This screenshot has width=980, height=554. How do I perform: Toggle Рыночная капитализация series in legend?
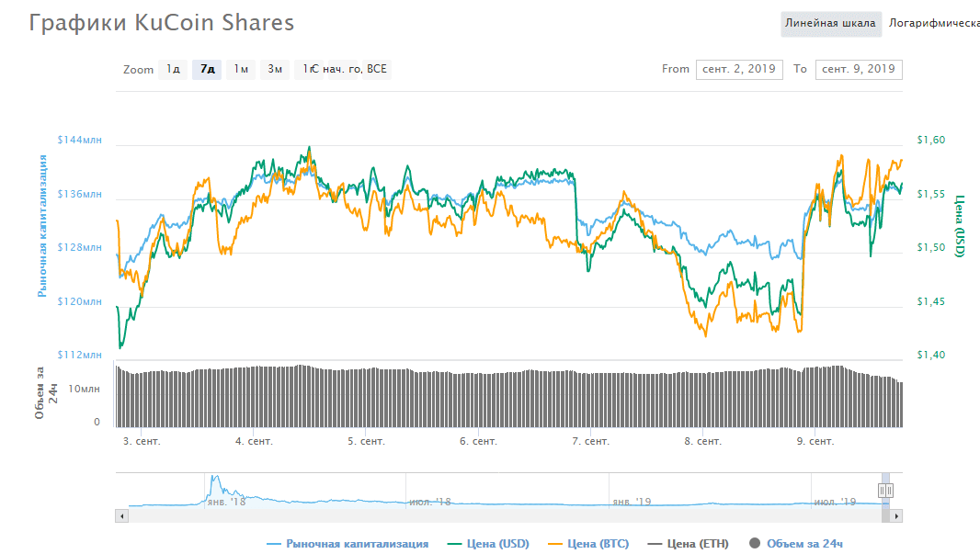[348, 544]
